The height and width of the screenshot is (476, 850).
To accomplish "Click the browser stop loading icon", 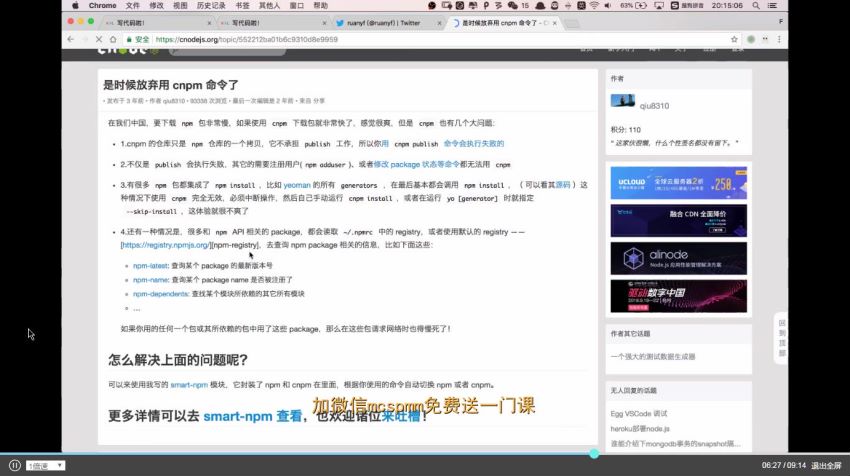I will [x=99, y=39].
